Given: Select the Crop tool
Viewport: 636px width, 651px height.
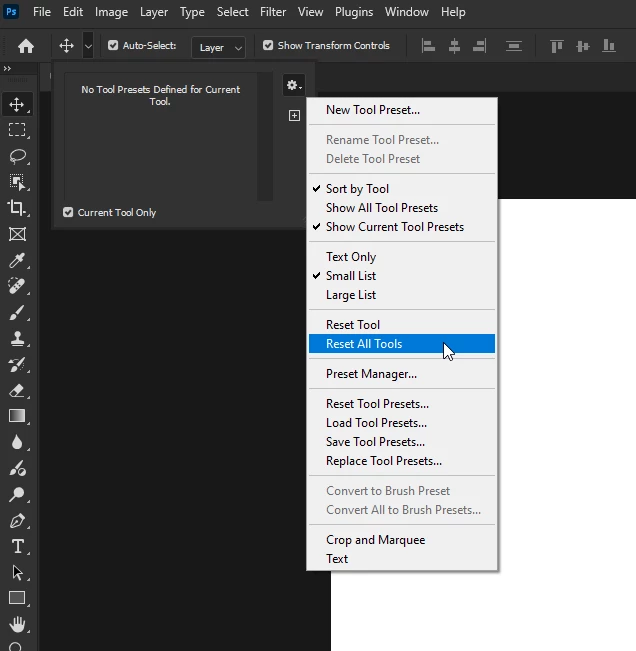Looking at the screenshot, I should coord(17,208).
